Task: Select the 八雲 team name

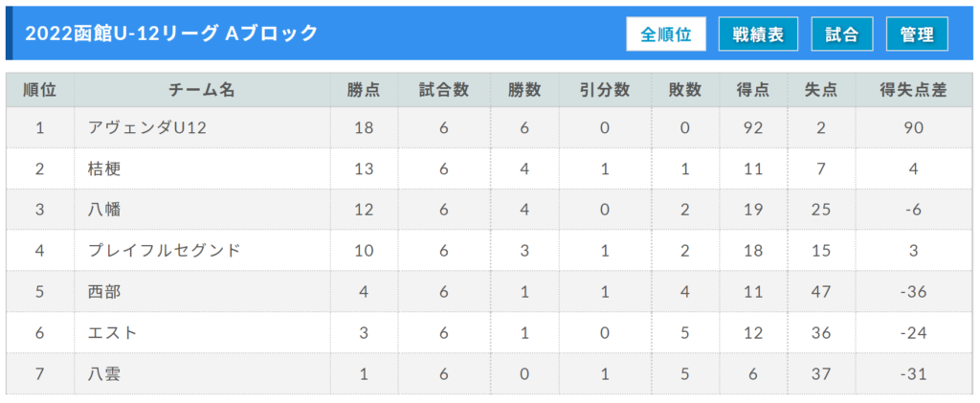Action: click(104, 374)
